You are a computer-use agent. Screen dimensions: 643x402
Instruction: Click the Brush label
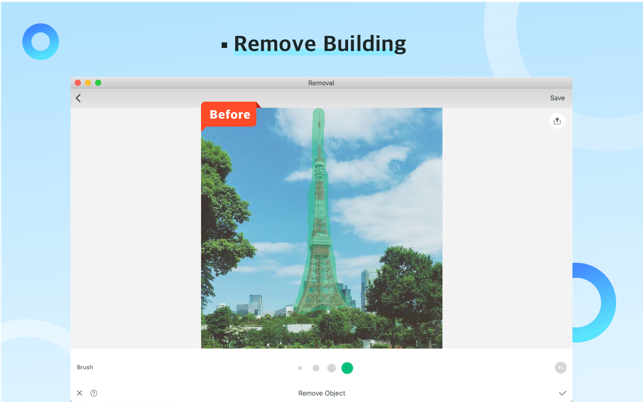pyautogui.click(x=85, y=367)
